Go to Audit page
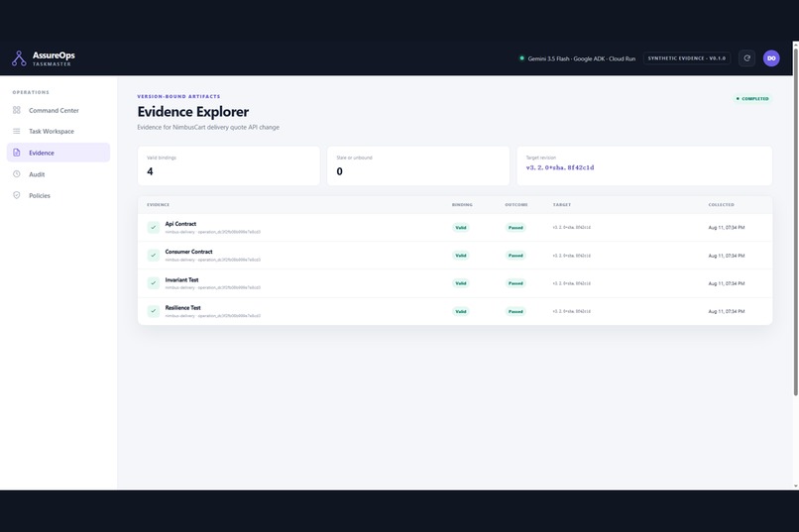The image size is (799, 532). tap(58, 174)
